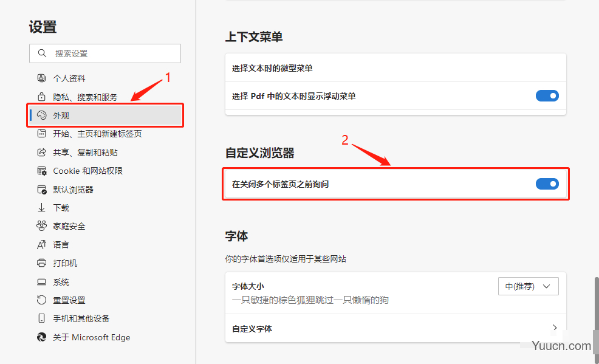The width and height of the screenshot is (599, 364).
Task: Click 选择文本时的微型菜单 row
Action: pos(395,68)
